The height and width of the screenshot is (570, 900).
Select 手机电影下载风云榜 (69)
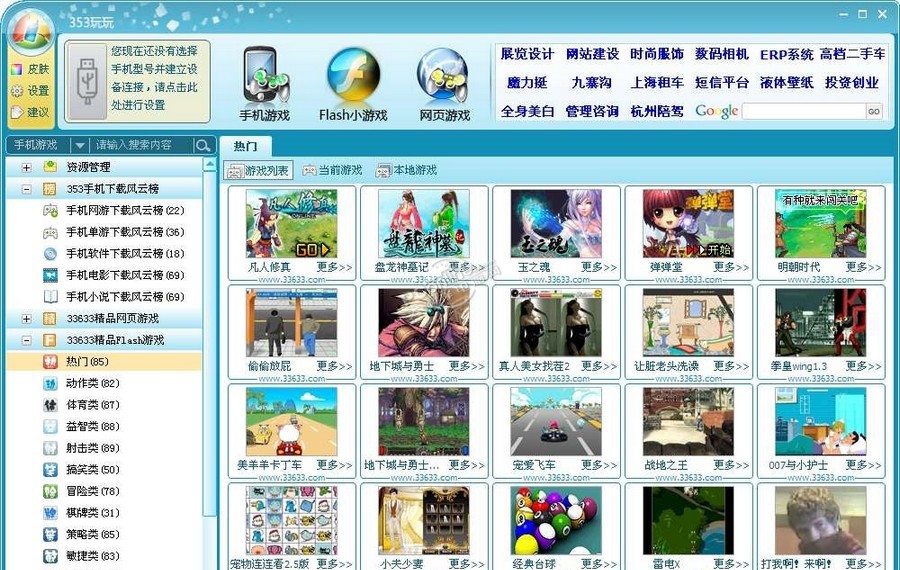tap(114, 275)
